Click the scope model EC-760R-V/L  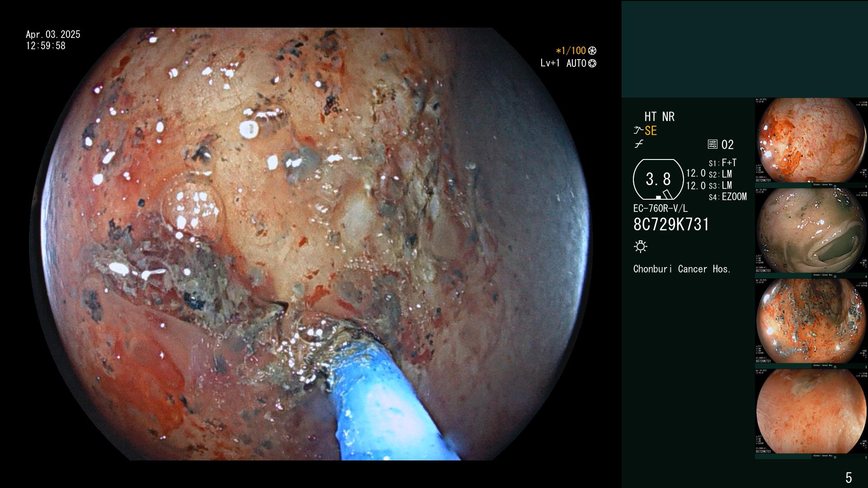660,208
